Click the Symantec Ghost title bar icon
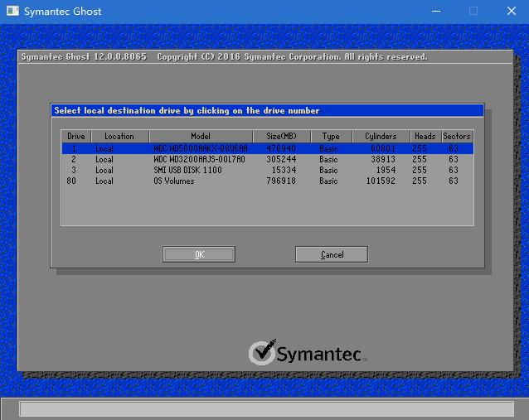This screenshot has height=420, width=529. [12, 11]
